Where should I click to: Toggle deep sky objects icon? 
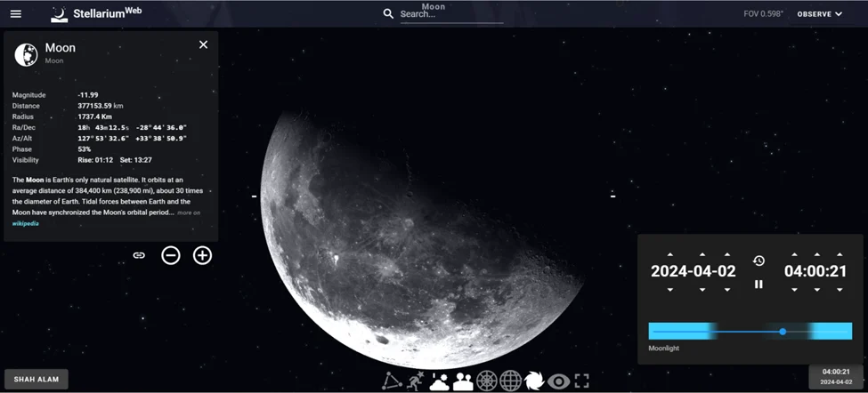(534, 381)
